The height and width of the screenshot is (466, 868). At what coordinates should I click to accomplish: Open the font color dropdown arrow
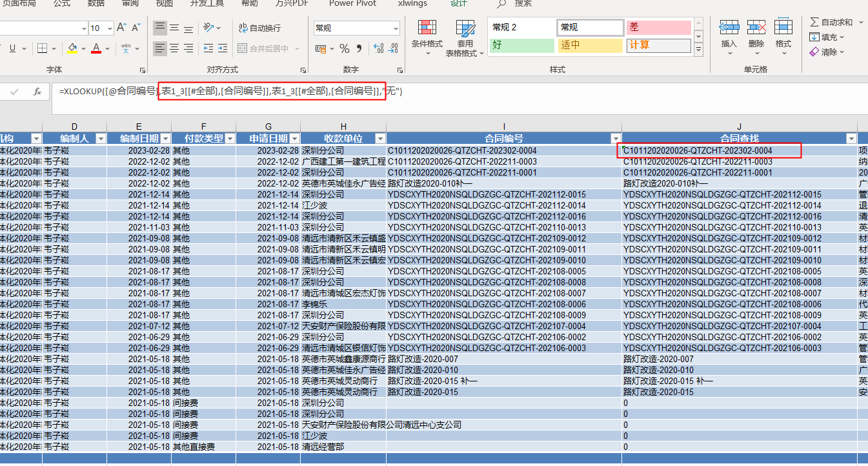coord(107,48)
